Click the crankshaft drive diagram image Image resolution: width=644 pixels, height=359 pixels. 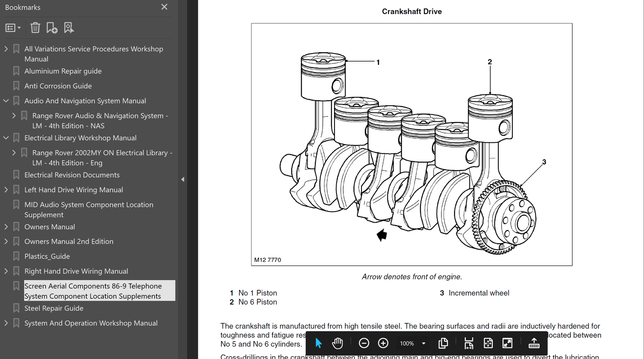pyautogui.click(x=412, y=144)
